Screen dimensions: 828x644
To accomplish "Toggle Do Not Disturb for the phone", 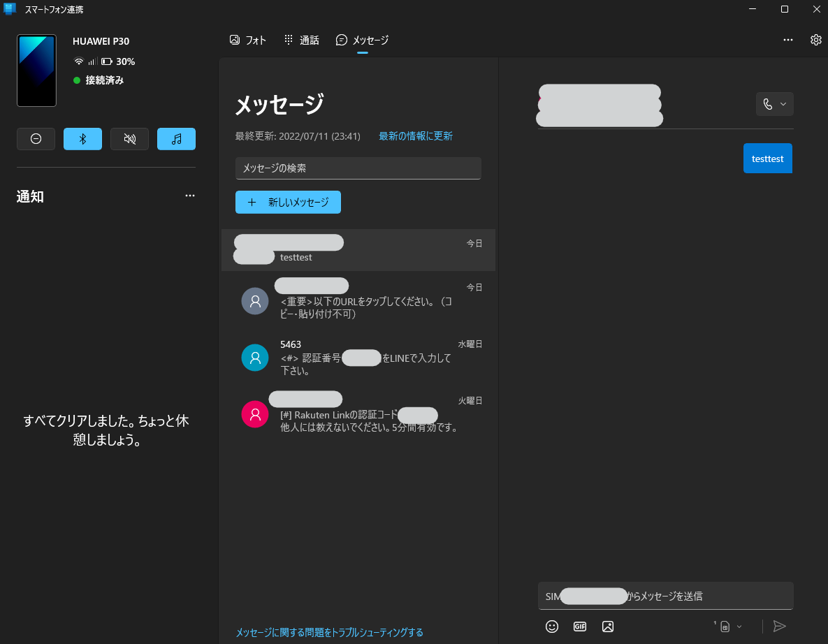I will tap(36, 138).
